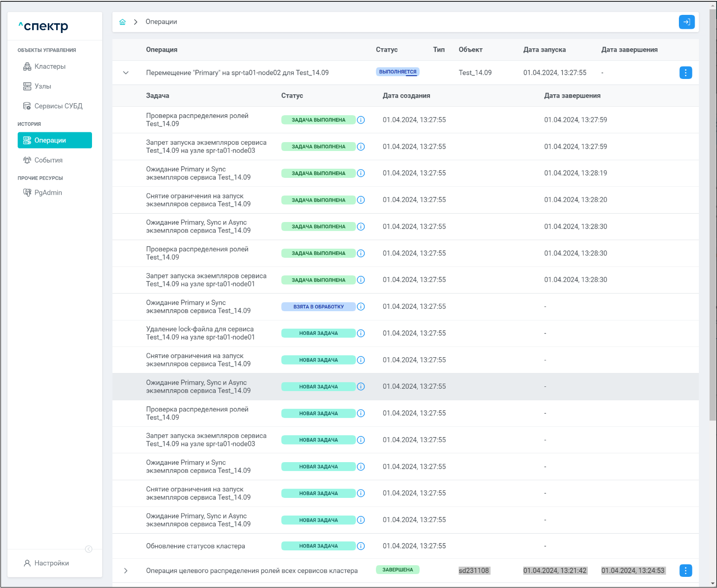Click the blue logout icon button
Viewport: 717px width, 588px height.
686,22
